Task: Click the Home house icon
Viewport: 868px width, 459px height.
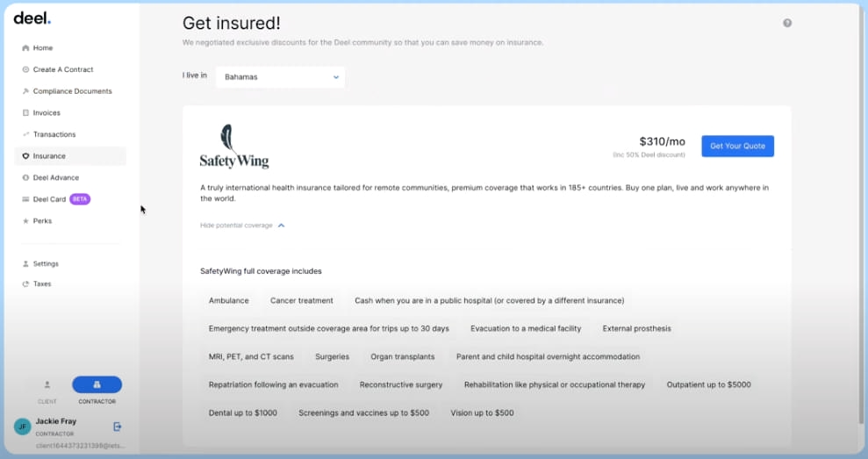Action: pos(25,48)
